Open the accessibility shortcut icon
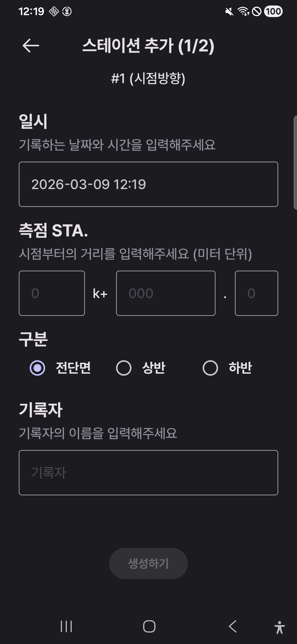The image size is (297, 644). point(279,627)
